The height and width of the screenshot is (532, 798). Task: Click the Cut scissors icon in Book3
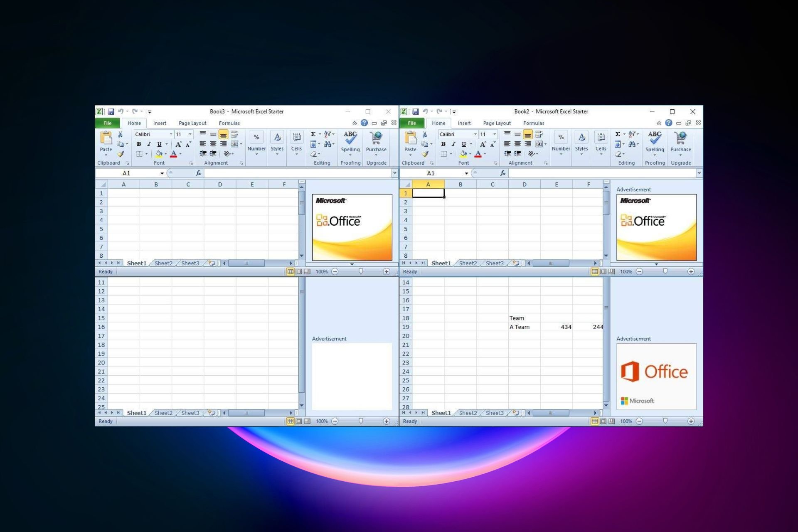click(x=120, y=134)
